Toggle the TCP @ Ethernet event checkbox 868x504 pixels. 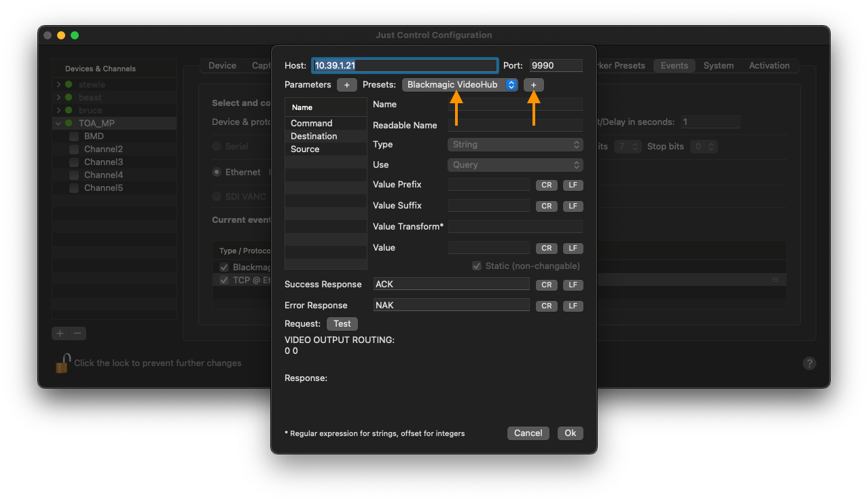pyautogui.click(x=224, y=280)
